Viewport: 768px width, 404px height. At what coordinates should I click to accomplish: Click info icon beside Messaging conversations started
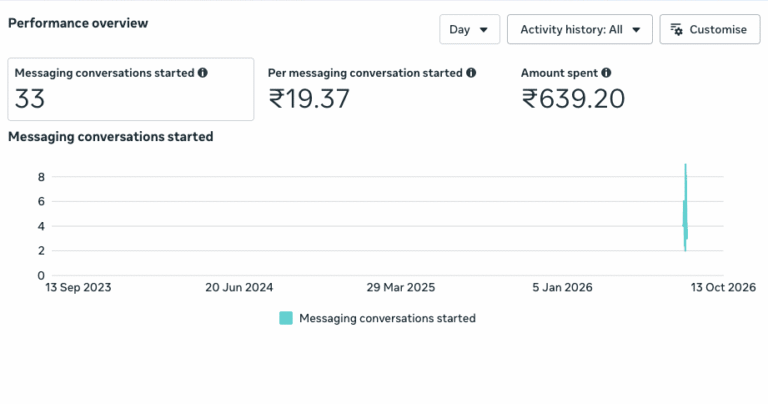203,72
